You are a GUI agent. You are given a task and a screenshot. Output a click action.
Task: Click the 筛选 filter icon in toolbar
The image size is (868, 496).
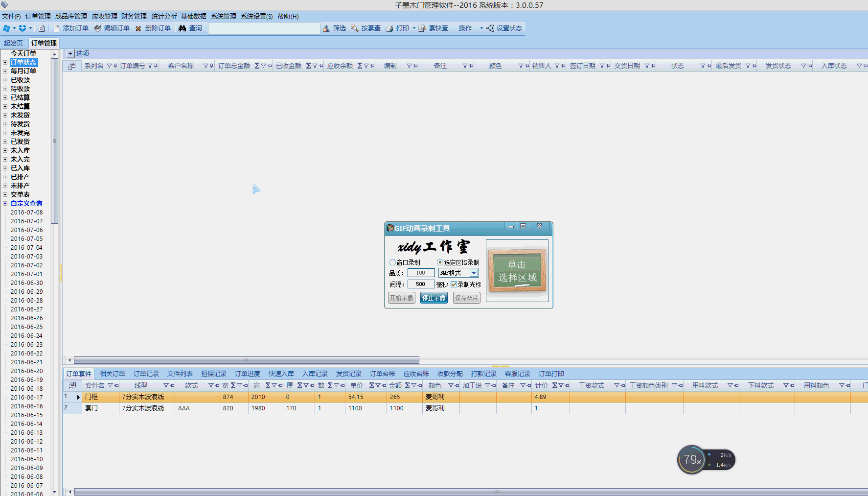(326, 28)
